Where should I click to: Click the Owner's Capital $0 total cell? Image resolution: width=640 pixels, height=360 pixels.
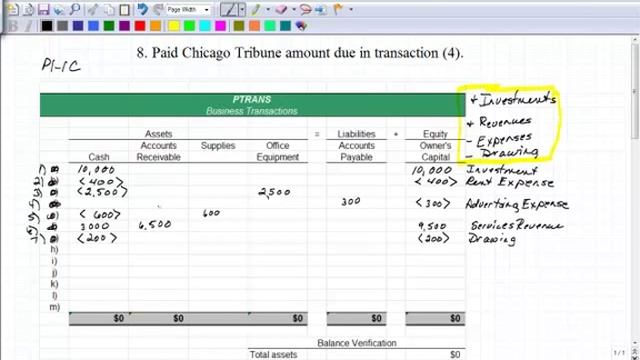click(435, 318)
